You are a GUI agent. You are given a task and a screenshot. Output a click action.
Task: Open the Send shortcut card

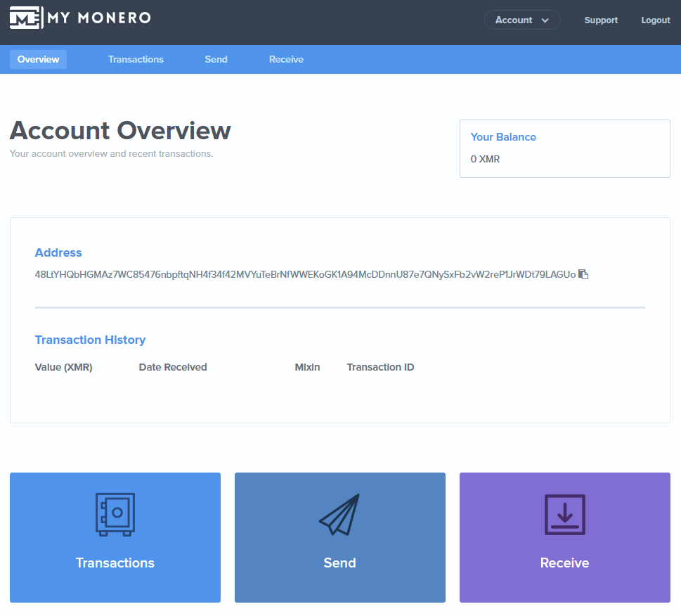(339, 537)
